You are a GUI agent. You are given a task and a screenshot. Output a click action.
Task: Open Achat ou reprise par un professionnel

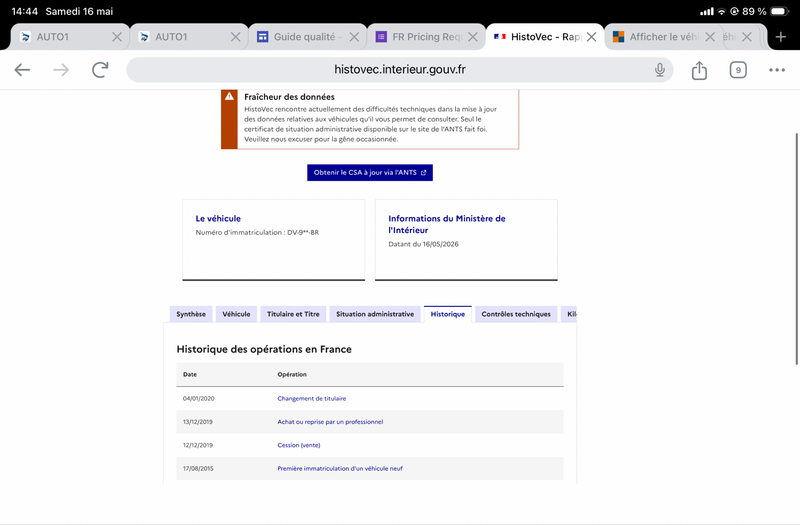pyautogui.click(x=330, y=422)
